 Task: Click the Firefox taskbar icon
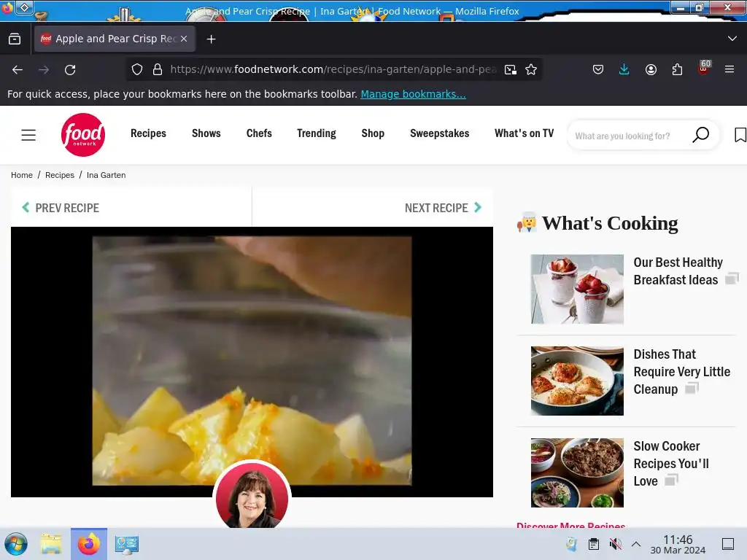tap(89, 544)
